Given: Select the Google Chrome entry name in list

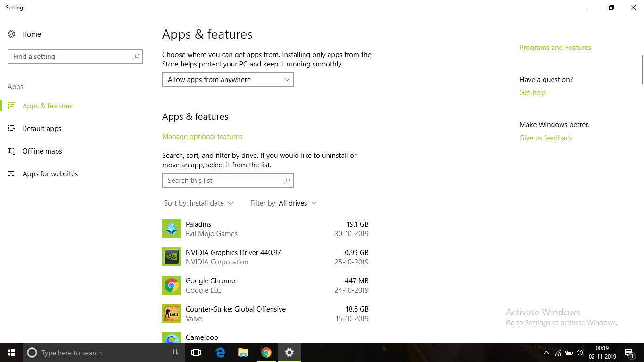Looking at the screenshot, I should (x=210, y=281).
